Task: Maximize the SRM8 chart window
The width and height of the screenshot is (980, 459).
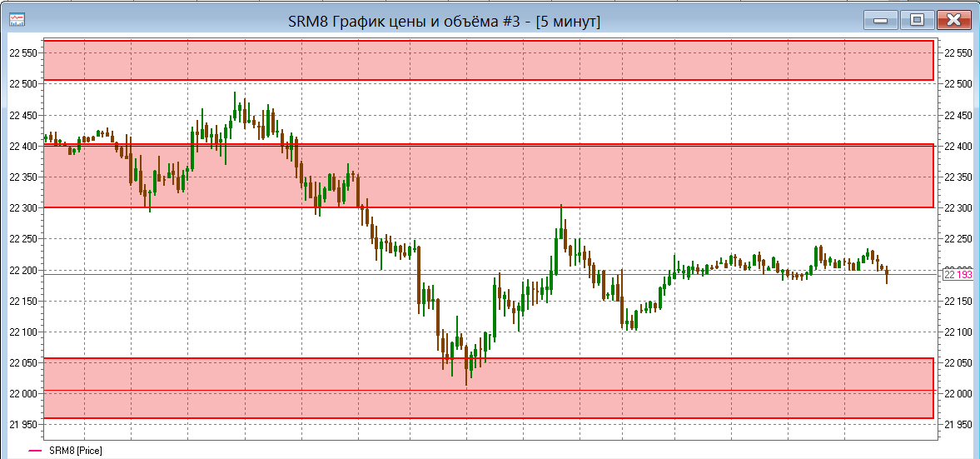Action: 917,20
